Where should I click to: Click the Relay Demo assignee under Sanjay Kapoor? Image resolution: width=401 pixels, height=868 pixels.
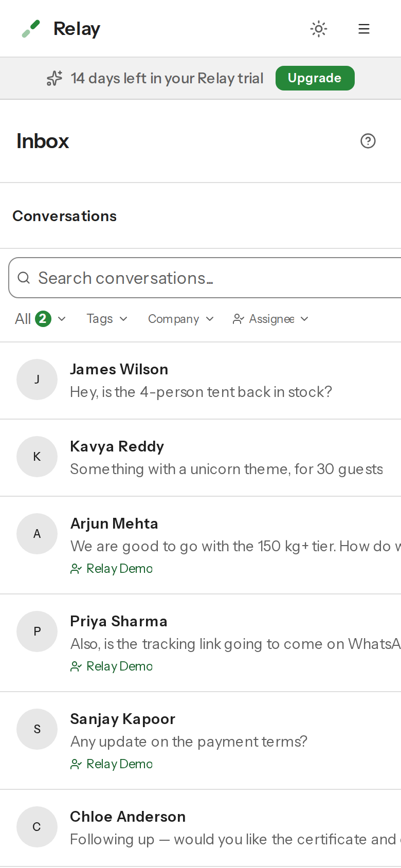[112, 764]
